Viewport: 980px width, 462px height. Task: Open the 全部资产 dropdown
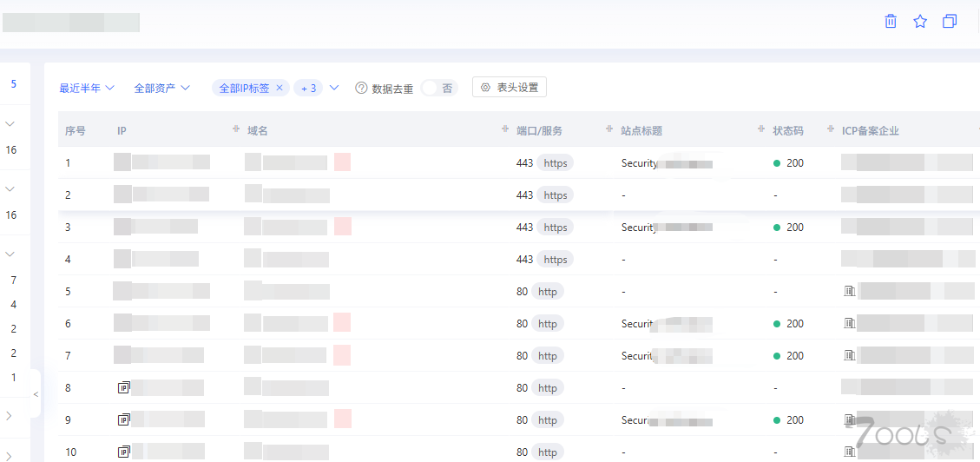tap(161, 89)
